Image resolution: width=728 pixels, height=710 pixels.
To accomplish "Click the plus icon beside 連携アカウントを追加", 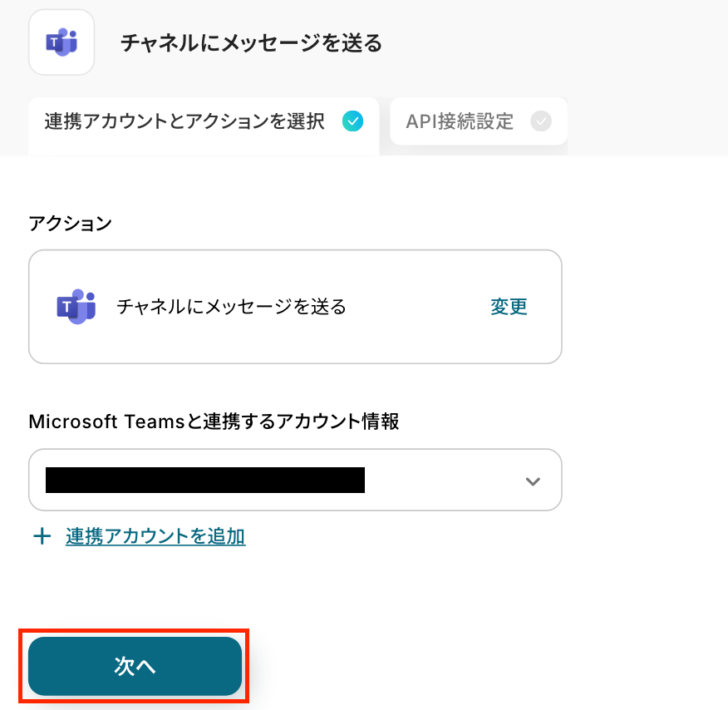I will pyautogui.click(x=42, y=536).
